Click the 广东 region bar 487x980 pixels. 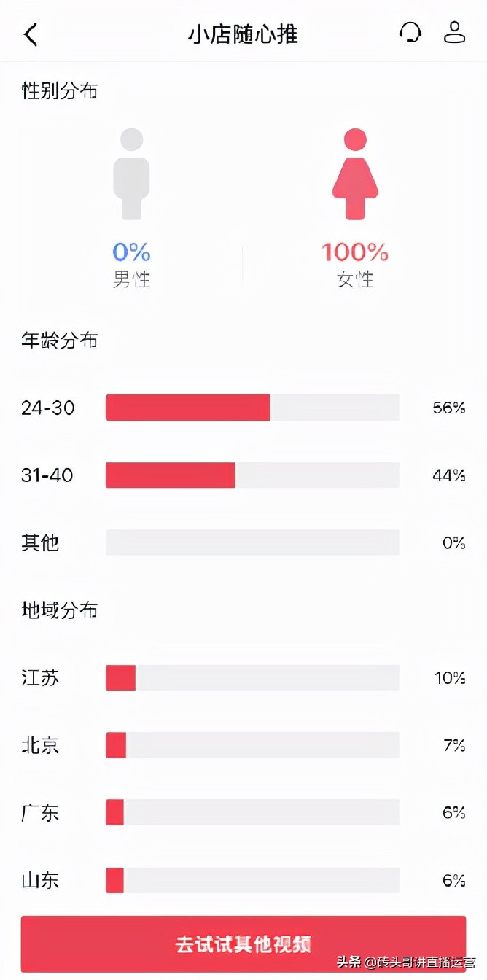(252, 813)
